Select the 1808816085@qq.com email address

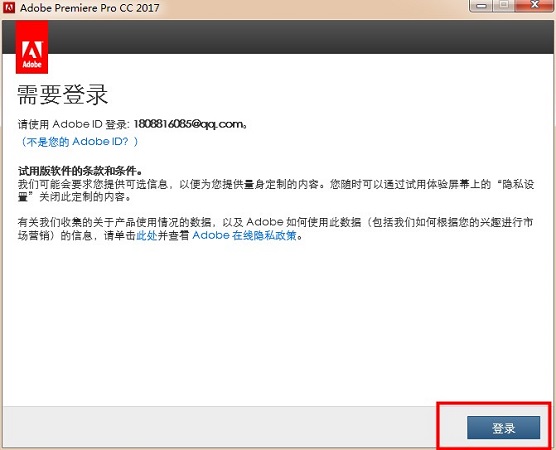point(188,124)
